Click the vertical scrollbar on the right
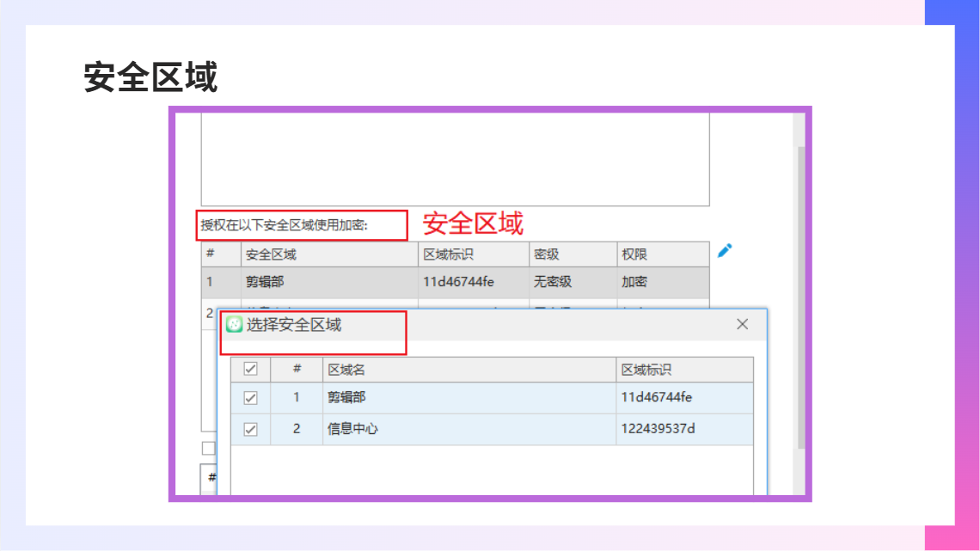 click(800, 297)
